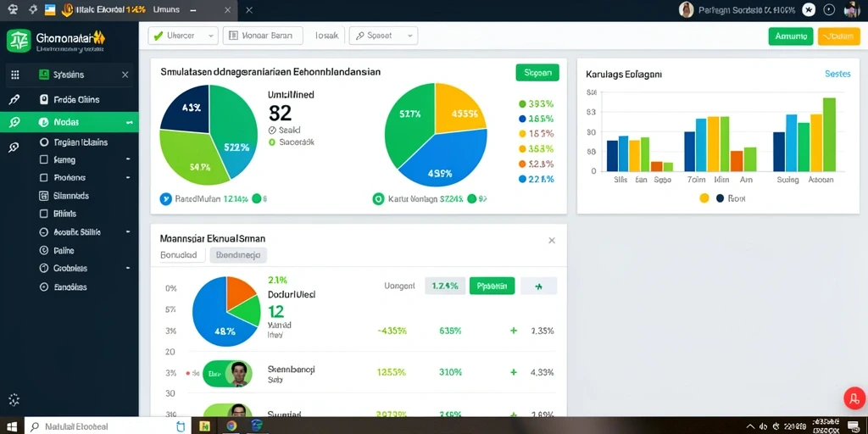Select the pin icon left of Frode Oiins
This screenshot has width=868, height=434.
click(x=14, y=100)
